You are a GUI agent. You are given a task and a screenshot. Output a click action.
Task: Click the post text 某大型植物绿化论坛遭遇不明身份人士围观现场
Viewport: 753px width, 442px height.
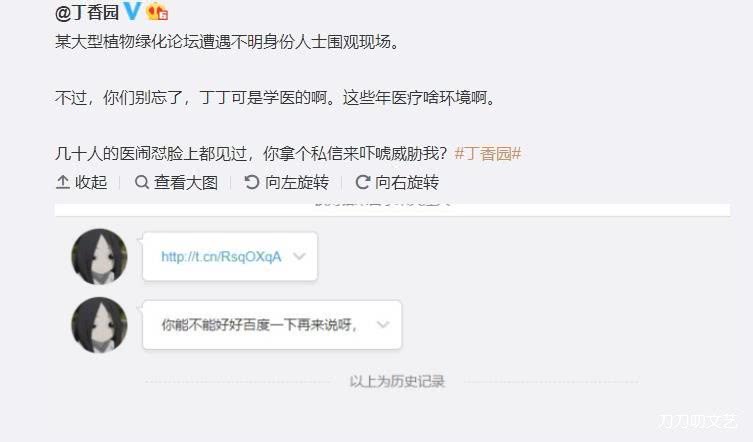(x=227, y=42)
